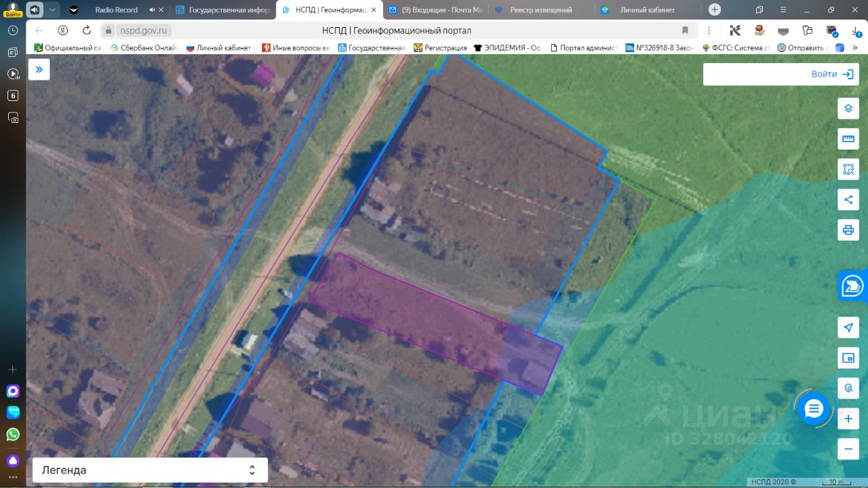This screenshot has width=868, height=488.
Task: Close the Radio Record tab
Action: click(x=161, y=10)
